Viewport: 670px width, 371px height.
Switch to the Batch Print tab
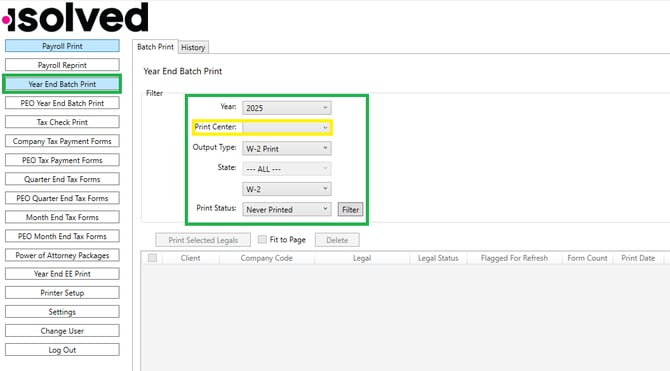(x=155, y=47)
